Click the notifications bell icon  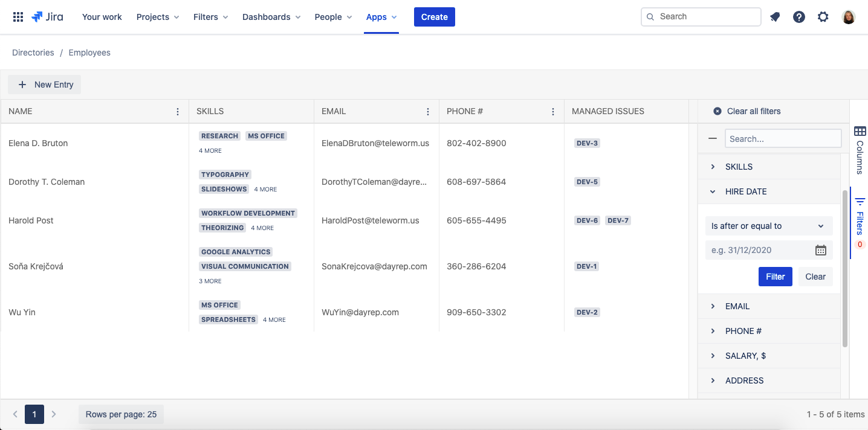point(775,17)
